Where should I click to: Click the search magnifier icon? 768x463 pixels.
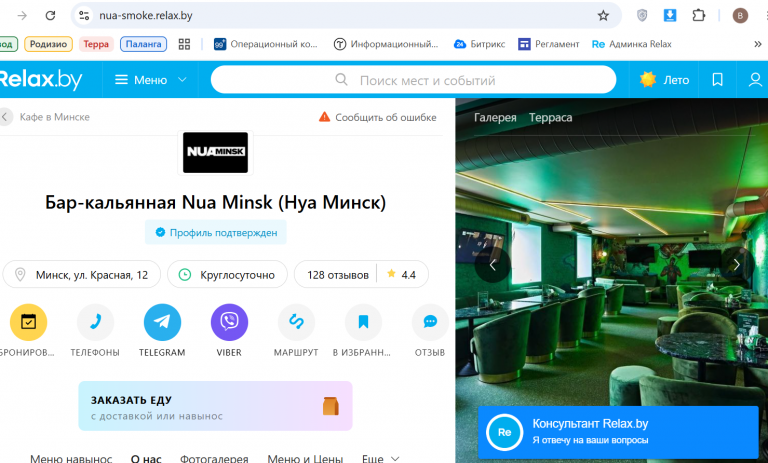coord(341,79)
